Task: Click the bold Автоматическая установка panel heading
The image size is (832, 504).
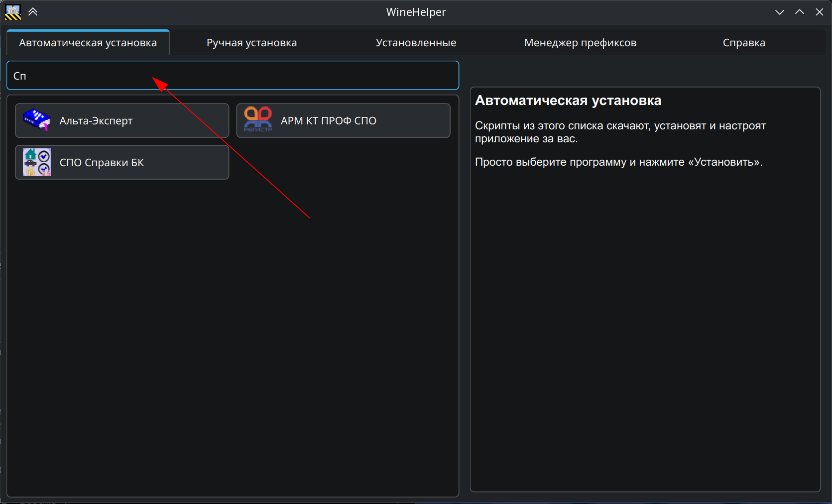Action: click(x=568, y=101)
